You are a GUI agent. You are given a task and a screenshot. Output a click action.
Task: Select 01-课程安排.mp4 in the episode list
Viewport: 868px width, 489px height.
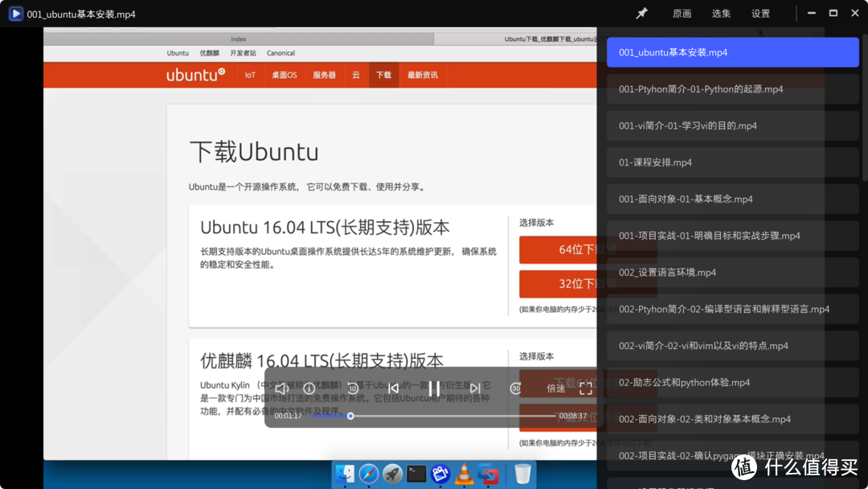click(732, 162)
